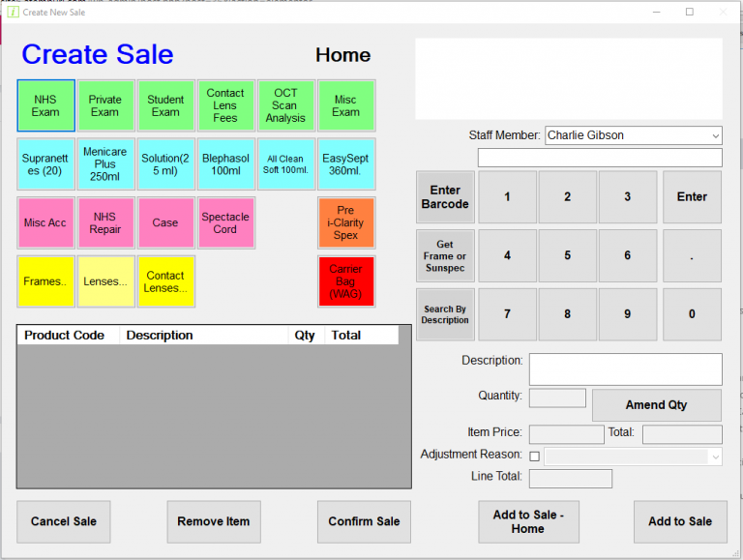This screenshot has width=743, height=560.
Task: Click the Cancel Sale button
Action: tap(64, 521)
